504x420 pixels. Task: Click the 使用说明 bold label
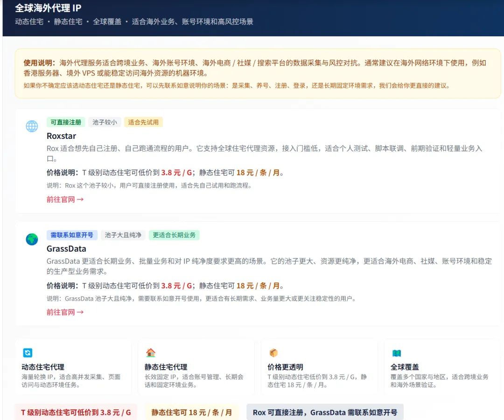(39, 63)
